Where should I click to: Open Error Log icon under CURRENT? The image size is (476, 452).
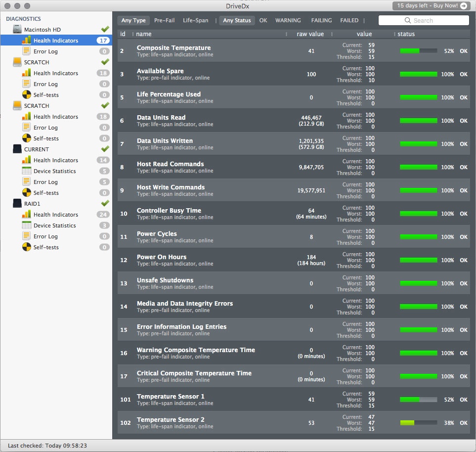(x=26, y=182)
